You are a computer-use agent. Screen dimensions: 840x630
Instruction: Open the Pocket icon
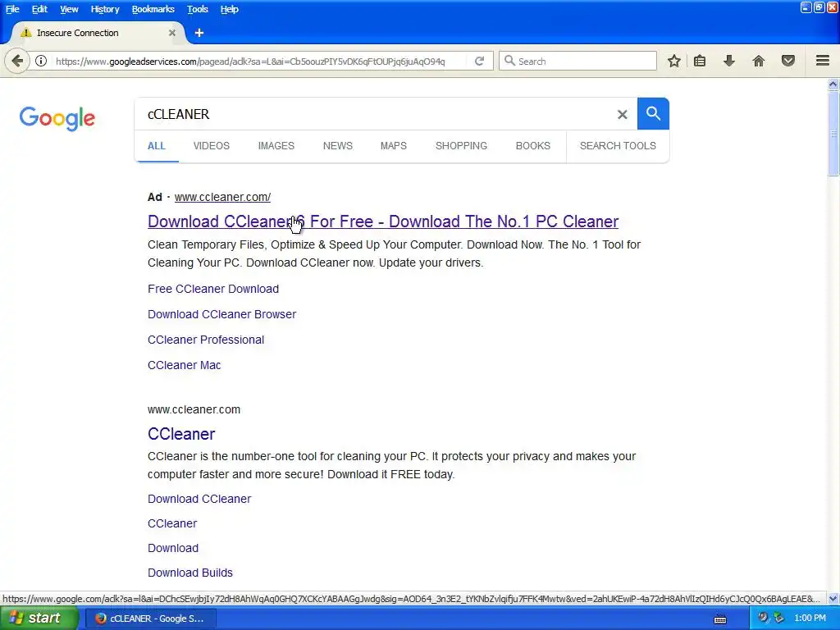[x=788, y=61]
